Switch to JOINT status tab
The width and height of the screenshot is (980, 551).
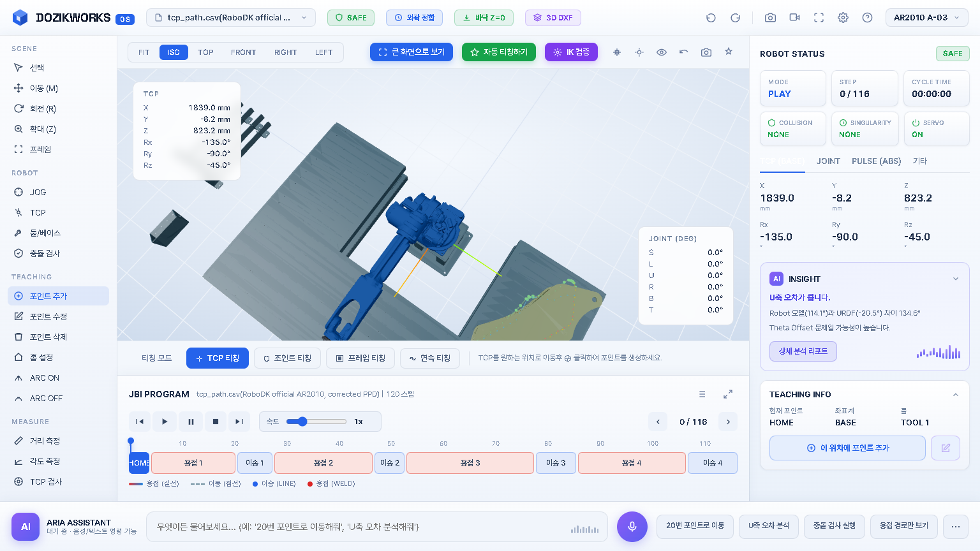point(828,161)
